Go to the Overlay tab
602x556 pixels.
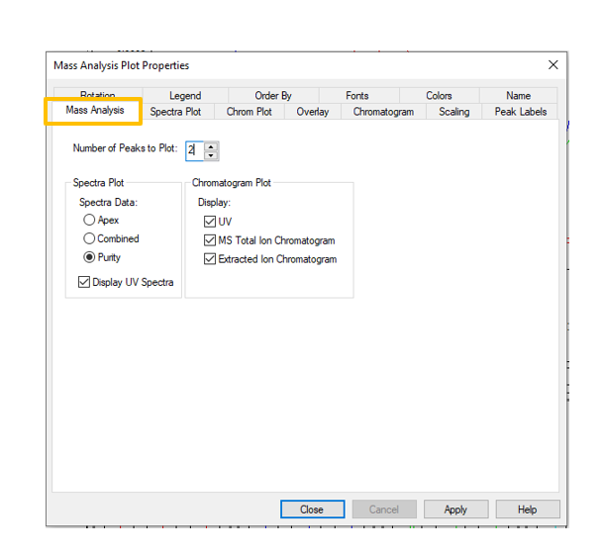pyautogui.click(x=312, y=112)
